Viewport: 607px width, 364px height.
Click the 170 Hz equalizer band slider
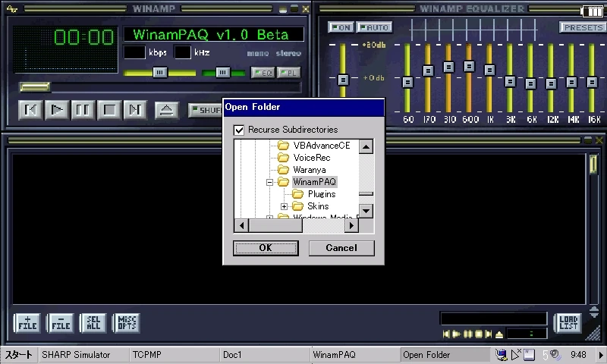click(428, 71)
